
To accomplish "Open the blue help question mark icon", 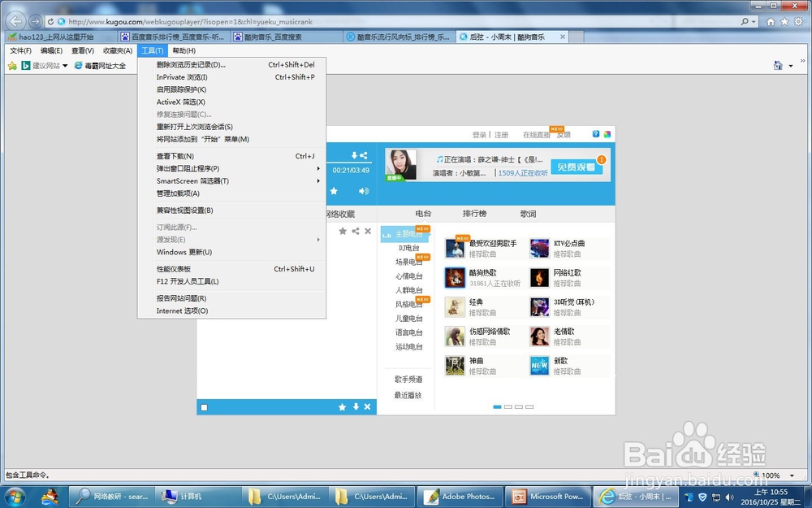I will tap(596, 134).
